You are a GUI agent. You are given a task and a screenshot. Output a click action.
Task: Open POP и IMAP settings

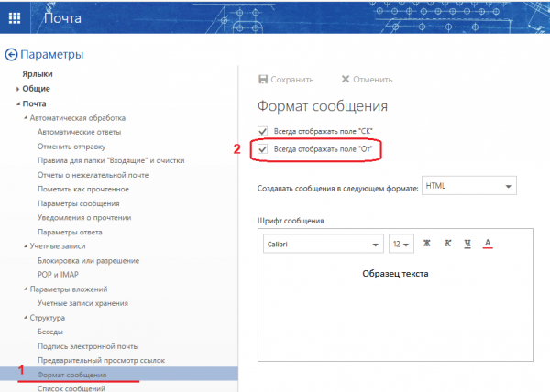pos(58,275)
